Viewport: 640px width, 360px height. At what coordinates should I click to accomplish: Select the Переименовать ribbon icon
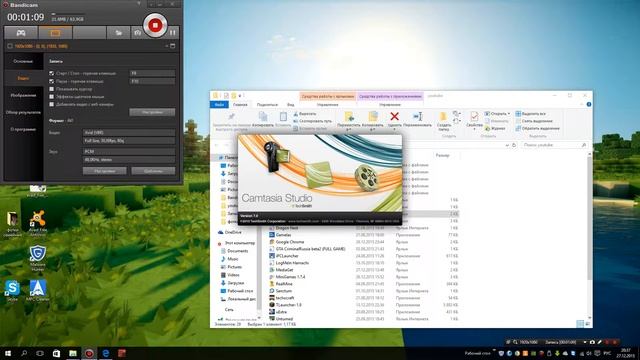pos(417,119)
